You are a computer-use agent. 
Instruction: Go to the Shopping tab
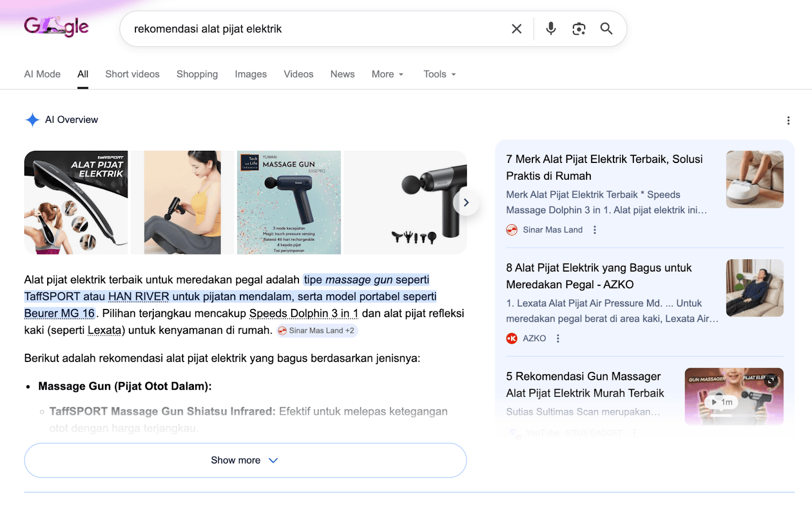coord(197,74)
